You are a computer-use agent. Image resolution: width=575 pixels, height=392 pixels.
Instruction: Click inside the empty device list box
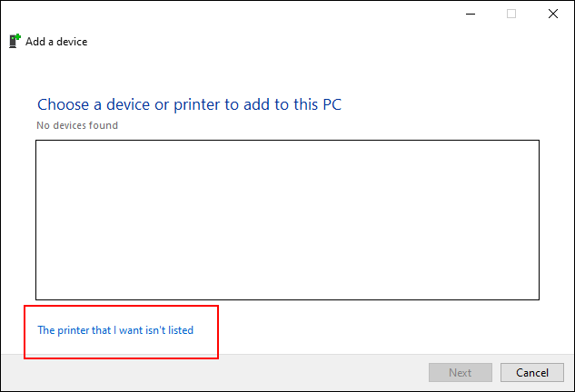click(287, 220)
